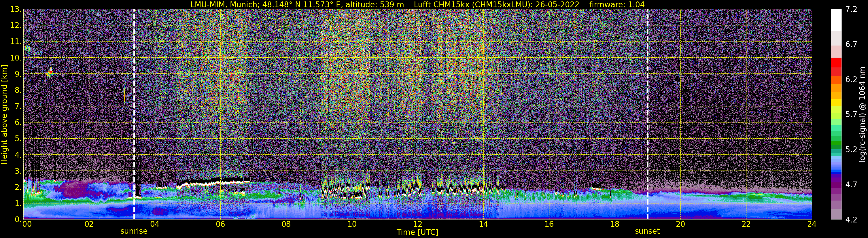Click the time axis tick '10'

[x=352, y=224]
